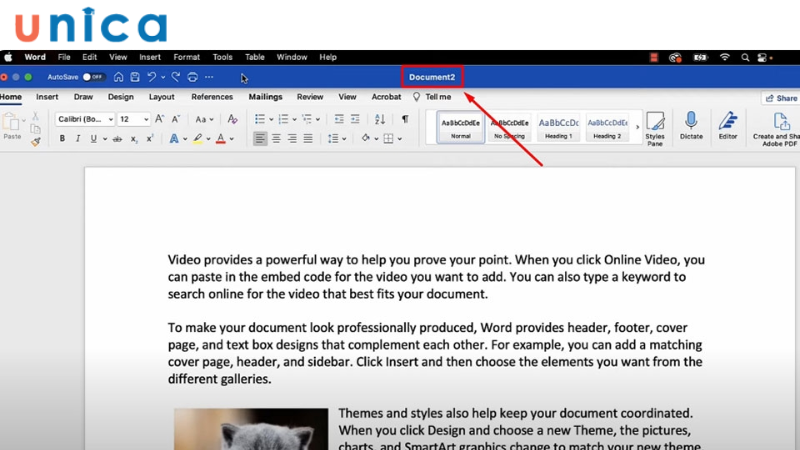This screenshot has width=800, height=450.
Task: Clear all formatting icon
Action: coord(233,119)
